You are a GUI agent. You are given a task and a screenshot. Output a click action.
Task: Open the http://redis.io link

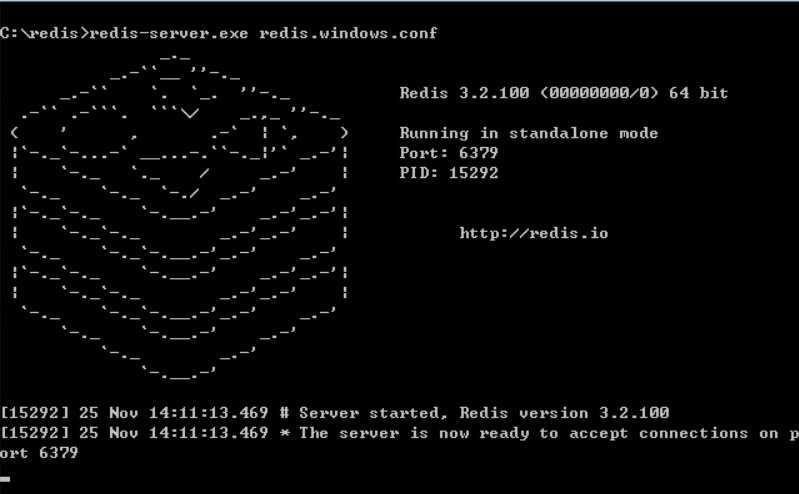534,233
